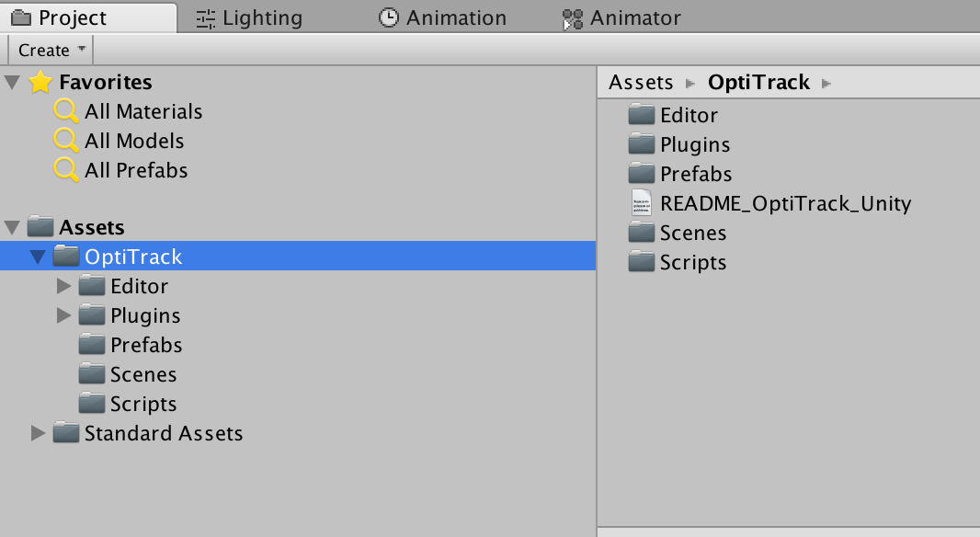This screenshot has width=980, height=537.
Task: Expand the Plugins folder
Action: click(x=64, y=315)
